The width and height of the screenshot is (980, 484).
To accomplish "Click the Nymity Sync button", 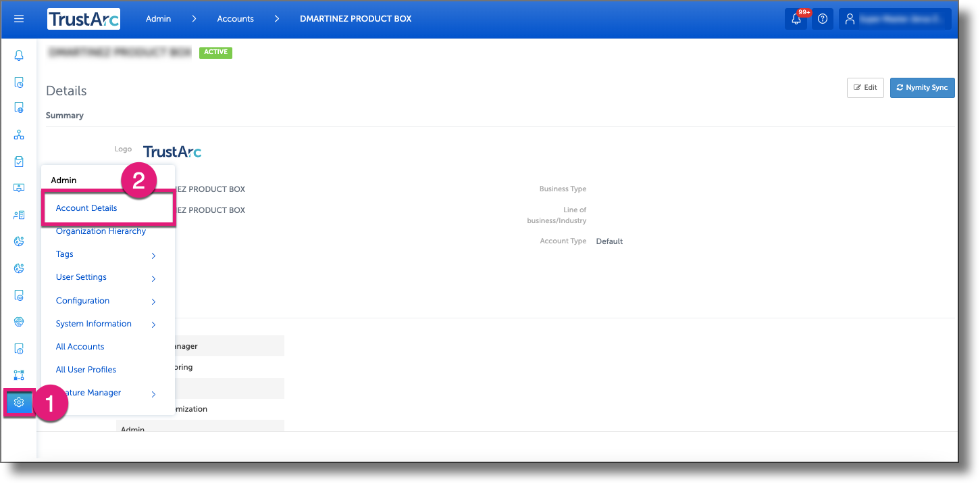I will coord(922,87).
